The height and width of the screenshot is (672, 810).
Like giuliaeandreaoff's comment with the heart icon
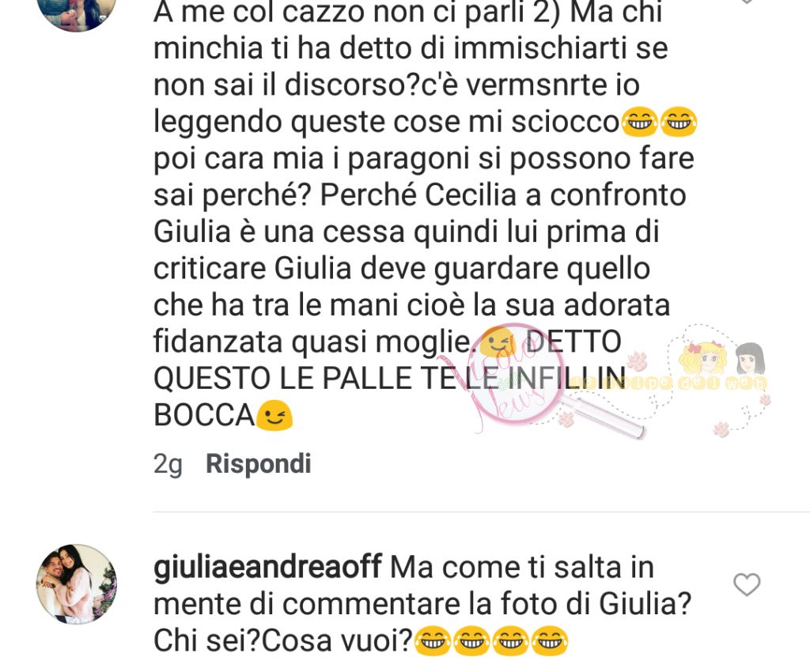pyautogui.click(x=747, y=585)
